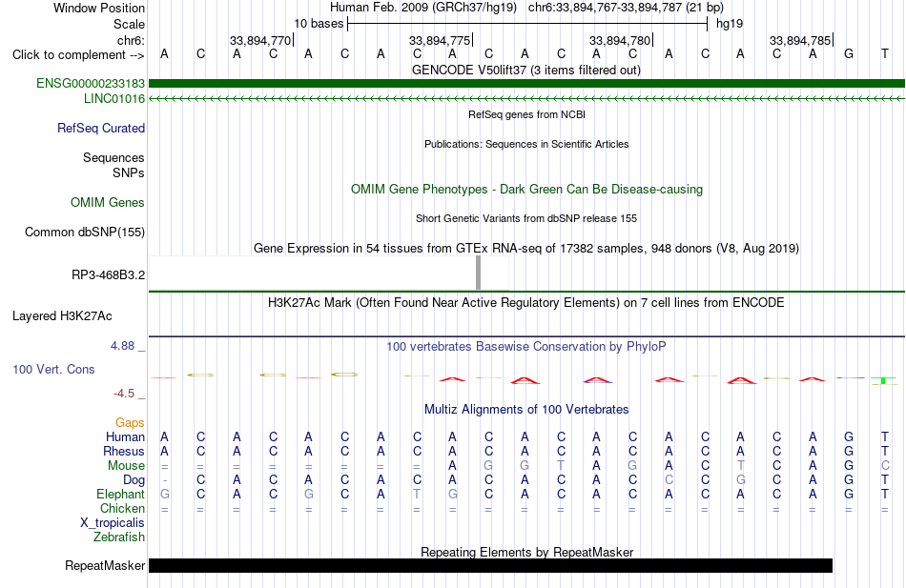This screenshot has width=906, height=588.
Task: Click the 33,894,780 coordinate label
Action: (x=620, y=40)
